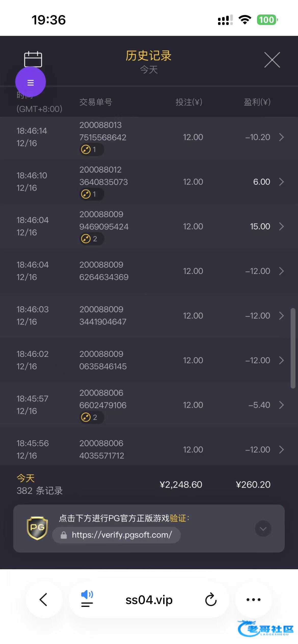Open the calendar date picker icon
Viewport: 298px width, 644px height.
[x=33, y=59]
